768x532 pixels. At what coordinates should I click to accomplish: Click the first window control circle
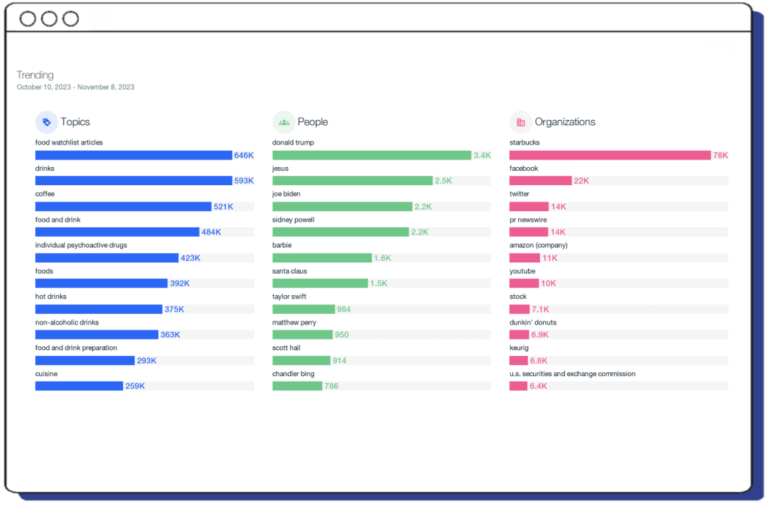tap(28, 19)
